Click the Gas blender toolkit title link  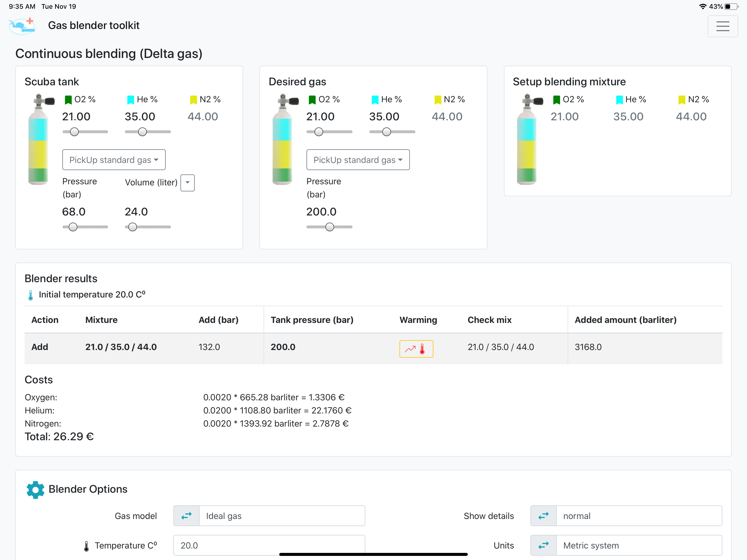click(94, 25)
